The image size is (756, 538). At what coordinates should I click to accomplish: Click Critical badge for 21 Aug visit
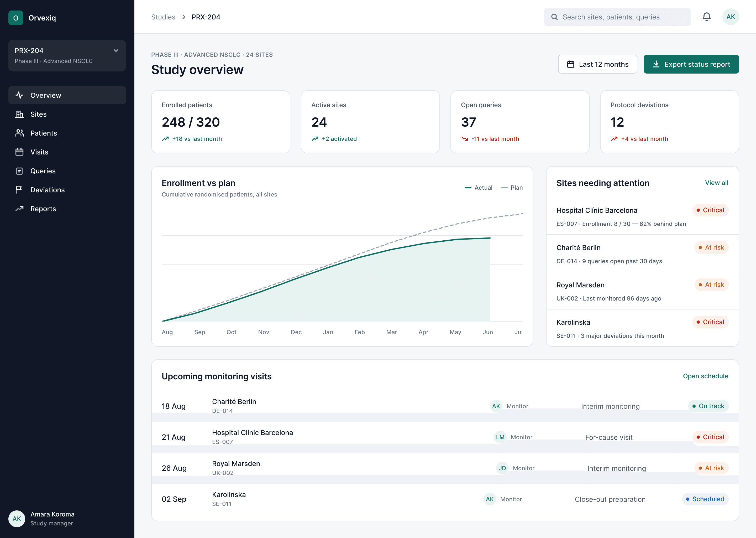coord(710,437)
